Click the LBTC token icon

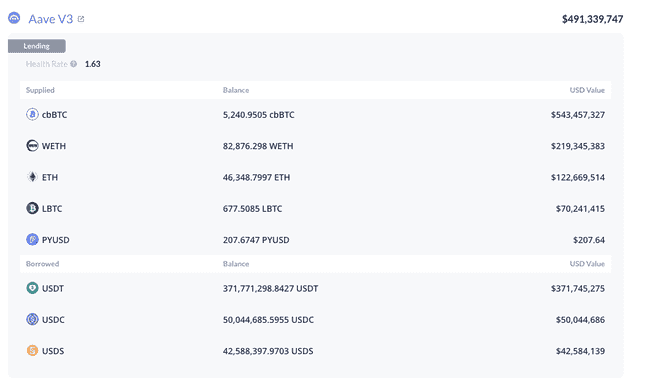click(32, 208)
